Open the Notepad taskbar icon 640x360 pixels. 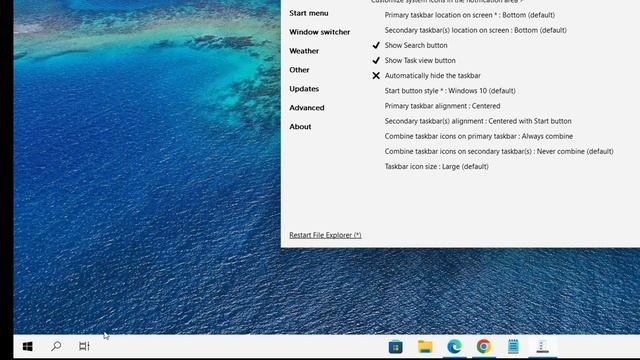coord(513,347)
